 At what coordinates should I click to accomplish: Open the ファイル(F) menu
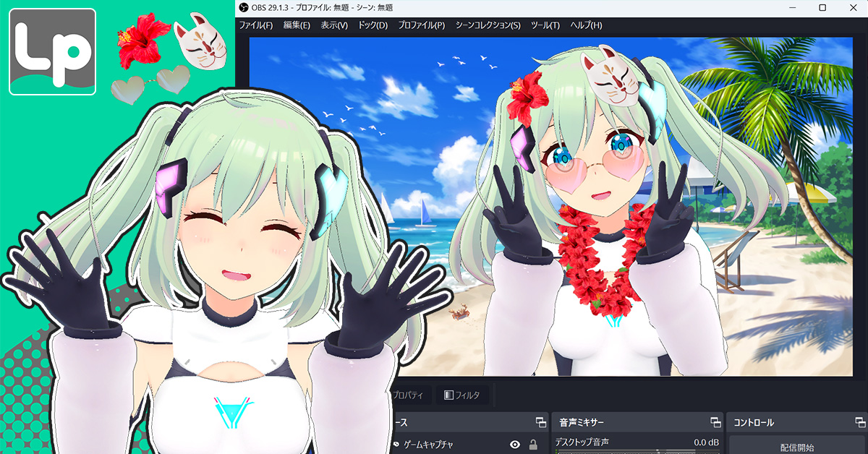tap(255, 25)
